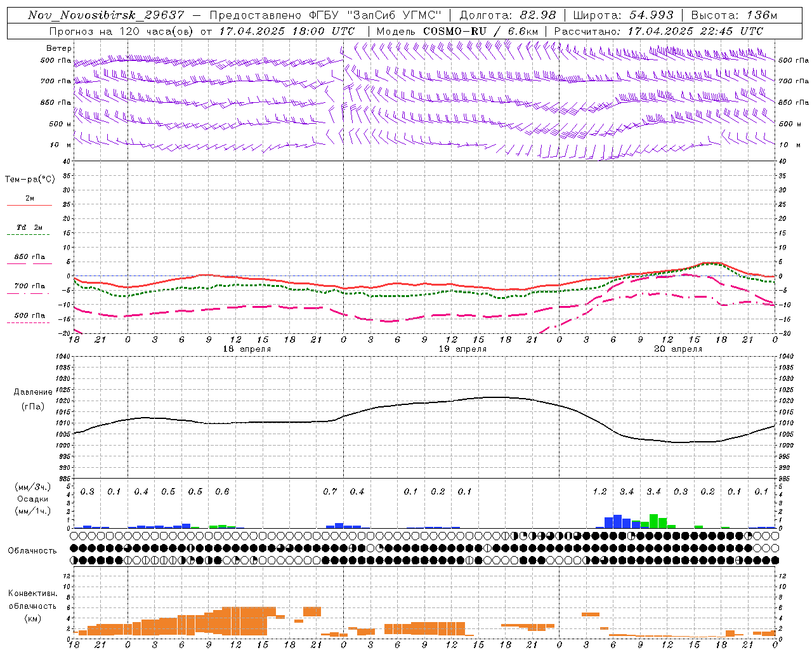Select the elevation text "Высота: 136м"
The image size is (812, 650).
click(x=735, y=15)
